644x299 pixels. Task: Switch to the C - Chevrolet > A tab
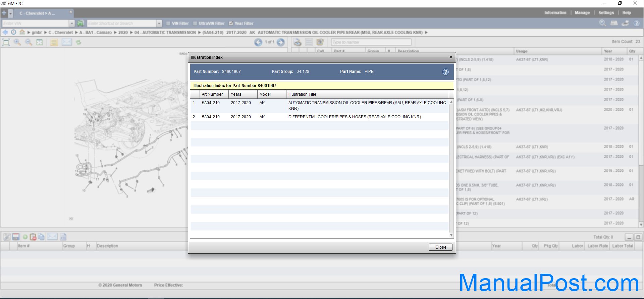(x=37, y=13)
